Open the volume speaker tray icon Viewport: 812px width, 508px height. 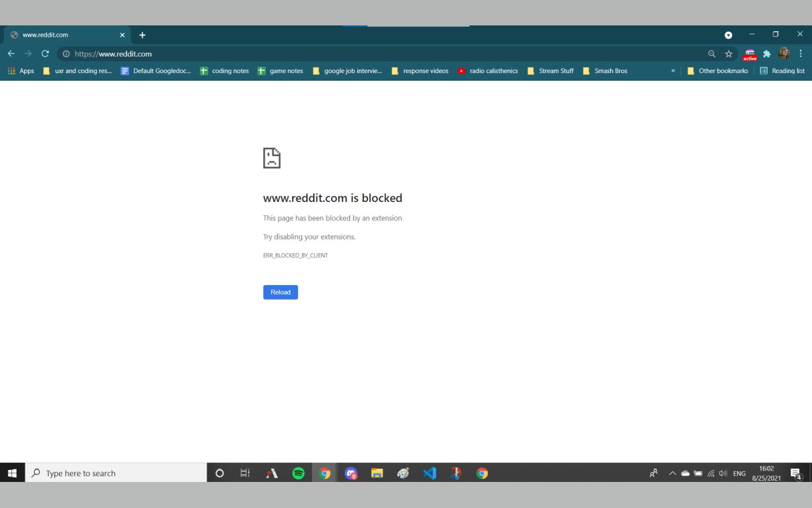pos(723,473)
